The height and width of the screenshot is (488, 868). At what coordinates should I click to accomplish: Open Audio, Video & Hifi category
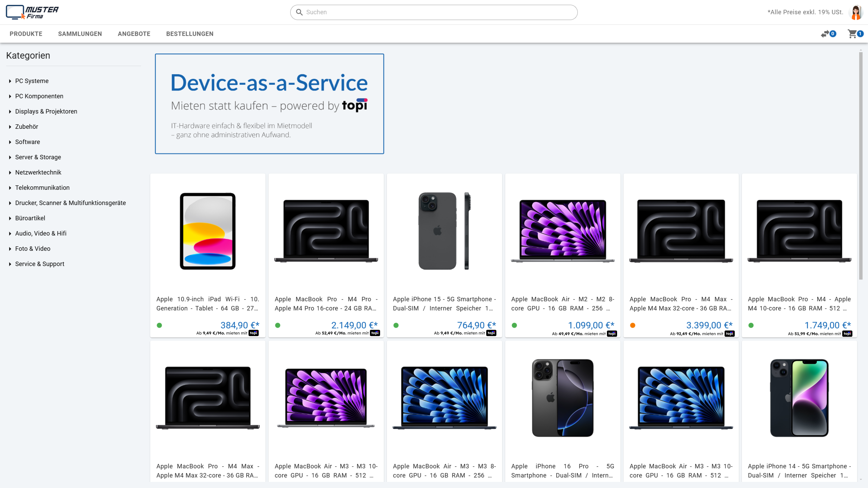[x=41, y=233]
